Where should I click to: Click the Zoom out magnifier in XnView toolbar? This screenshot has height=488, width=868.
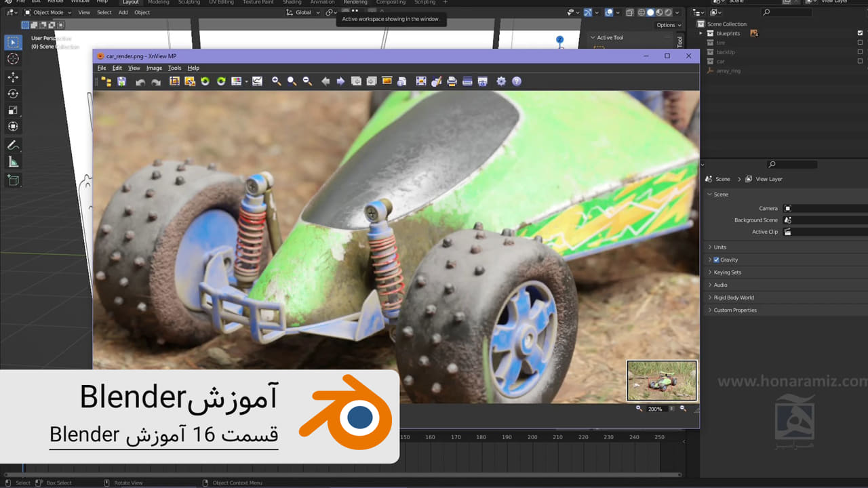307,81
